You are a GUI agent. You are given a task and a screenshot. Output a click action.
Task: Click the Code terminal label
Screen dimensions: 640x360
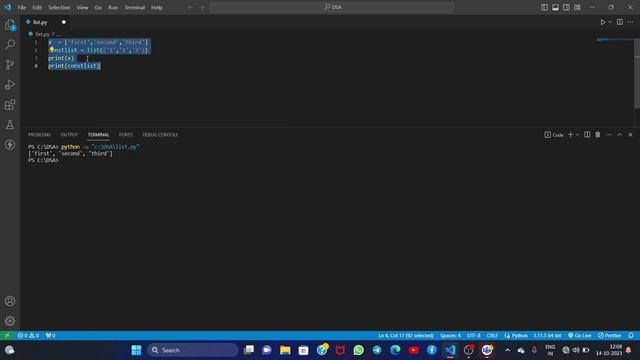coord(554,135)
